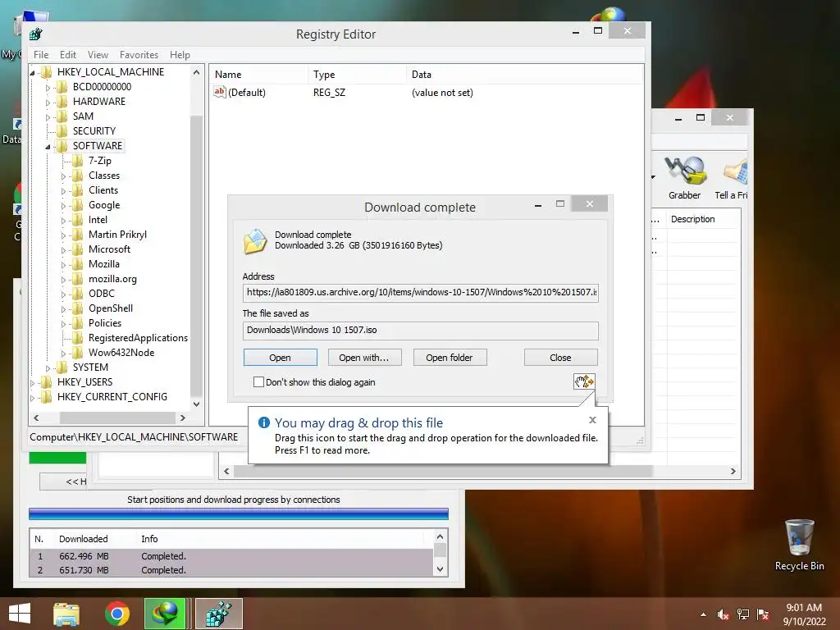Click the Description column header in IDM
840x630 pixels.
pyautogui.click(x=703, y=219)
